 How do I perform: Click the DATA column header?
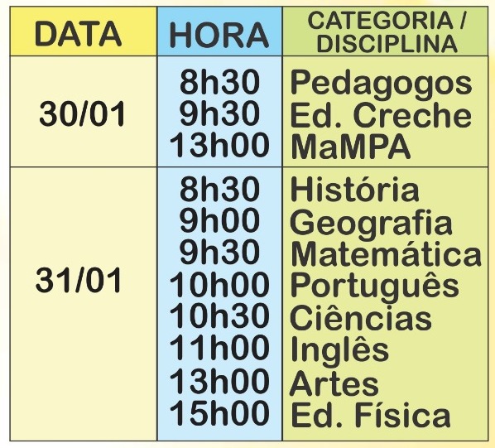click(x=79, y=34)
